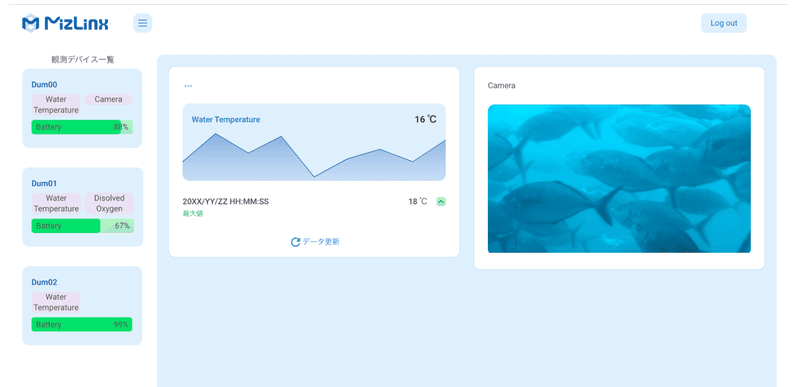800x387 pixels.
Task: Select the Dum01 device card title
Action: click(44, 183)
